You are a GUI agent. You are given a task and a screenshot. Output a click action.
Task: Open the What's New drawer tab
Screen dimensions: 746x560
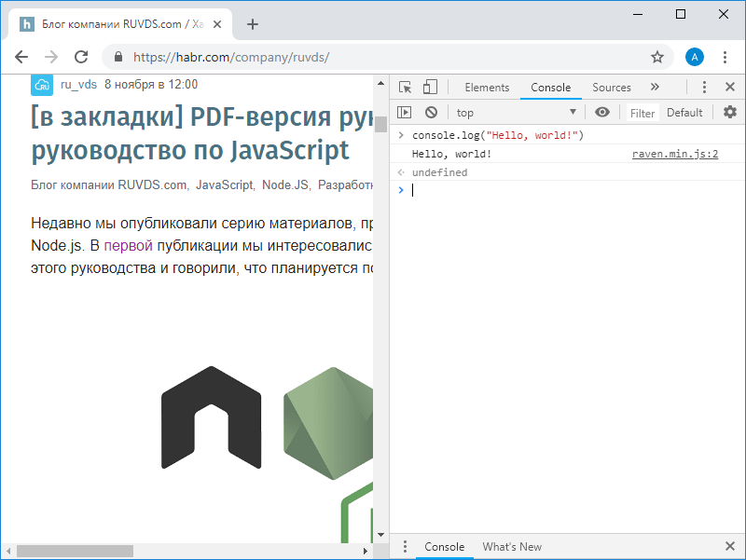point(512,547)
